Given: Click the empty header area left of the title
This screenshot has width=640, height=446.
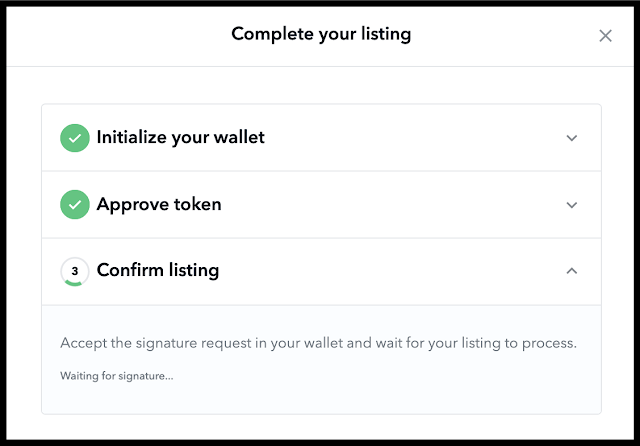Looking at the screenshot, I should coord(110,35).
